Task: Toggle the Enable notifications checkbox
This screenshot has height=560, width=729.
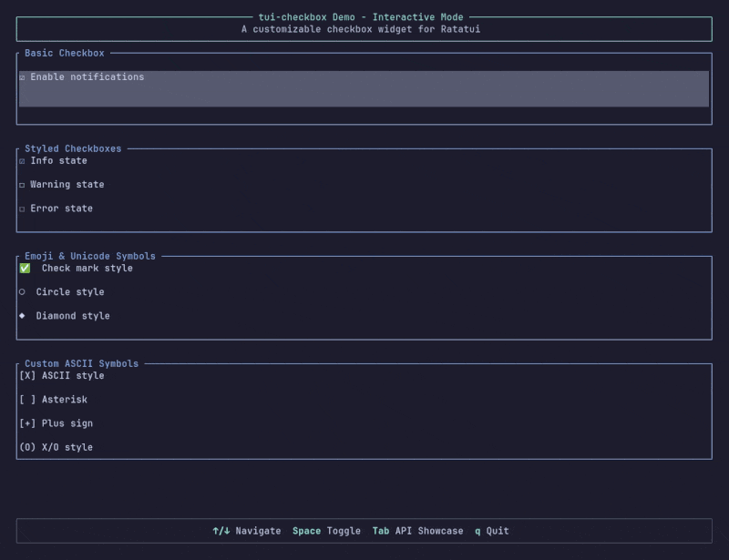Action: click(x=22, y=77)
